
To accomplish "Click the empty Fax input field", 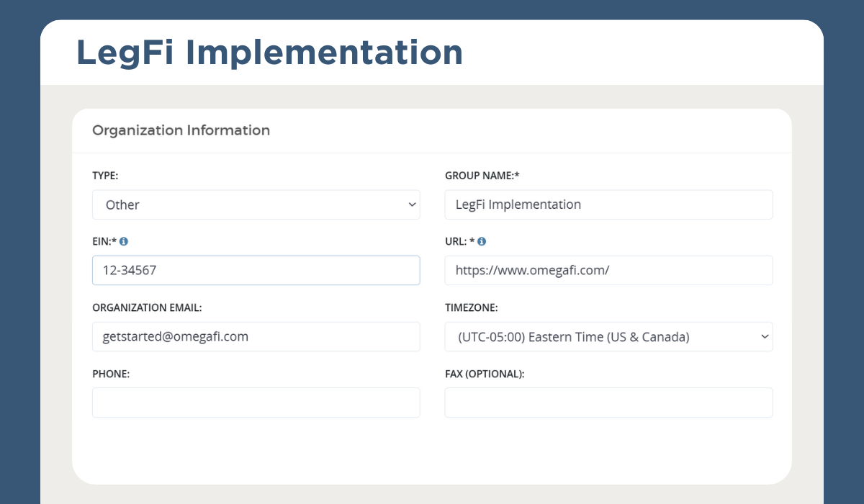I will point(608,402).
